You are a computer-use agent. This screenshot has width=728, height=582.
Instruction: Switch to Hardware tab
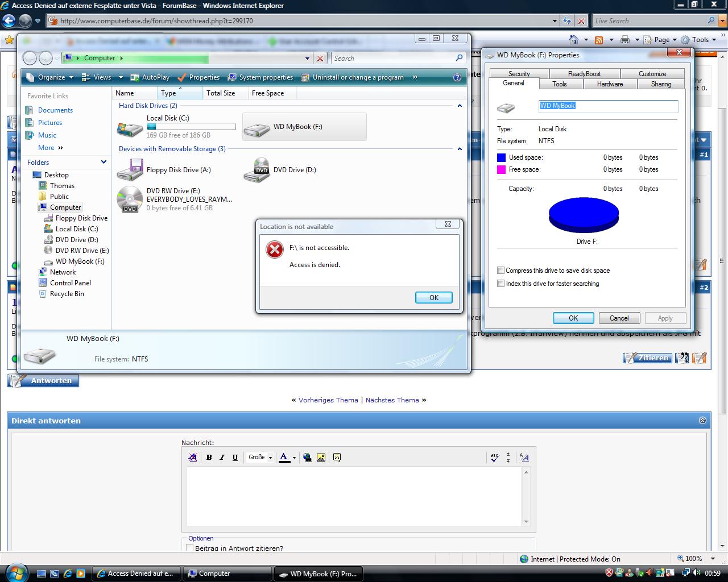pos(610,84)
